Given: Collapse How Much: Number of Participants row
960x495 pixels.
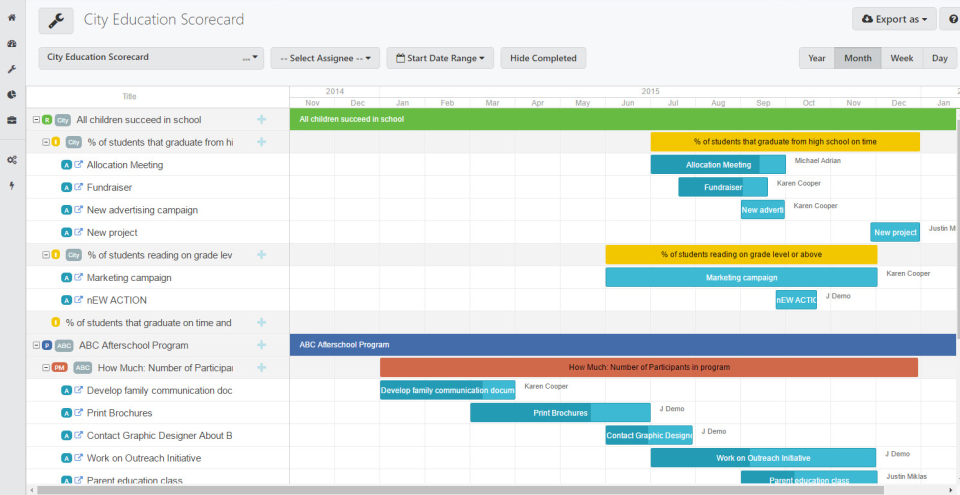Looking at the screenshot, I should (x=46, y=368).
